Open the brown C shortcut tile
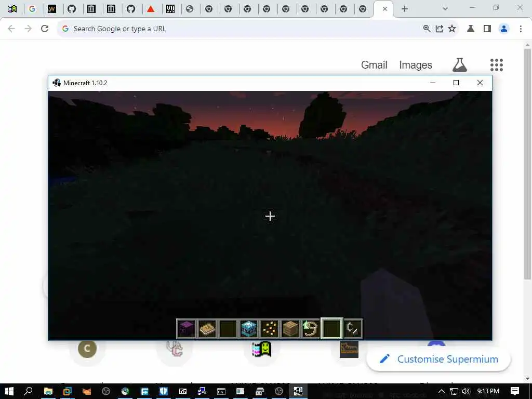The height and width of the screenshot is (399, 532). pyautogui.click(x=87, y=349)
